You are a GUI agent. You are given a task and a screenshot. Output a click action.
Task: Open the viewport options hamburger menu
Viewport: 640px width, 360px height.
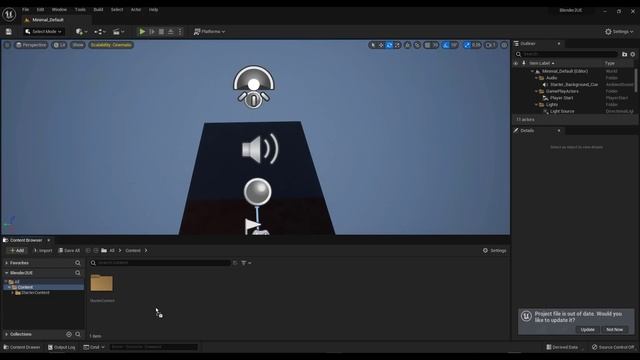pyautogui.click(x=7, y=45)
